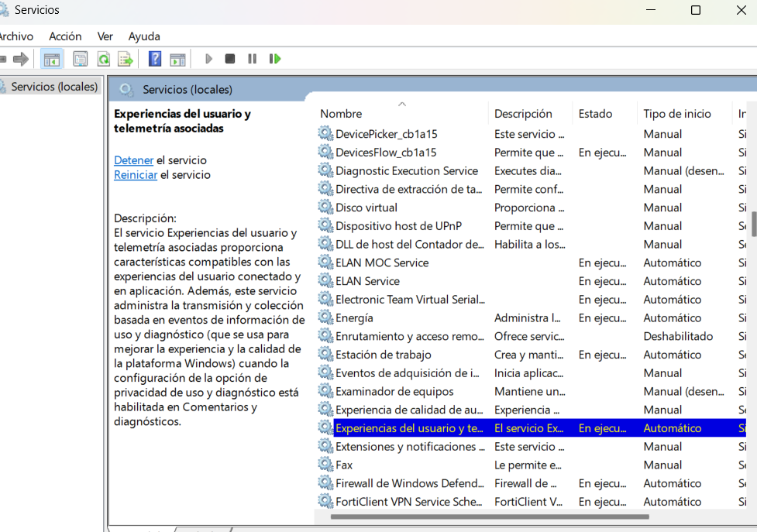Screen dimensions: 757x532
Task: Open the Ayuda menu
Action: point(144,36)
